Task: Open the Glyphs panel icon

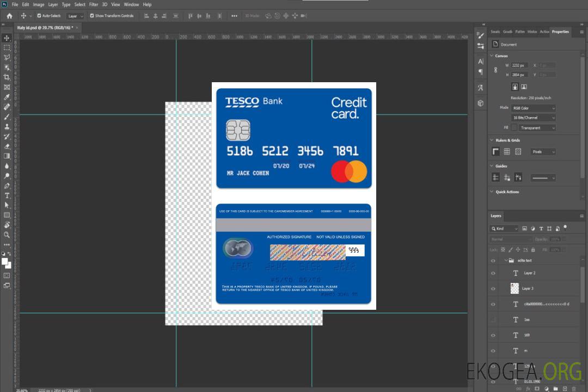Action: pyautogui.click(x=480, y=88)
